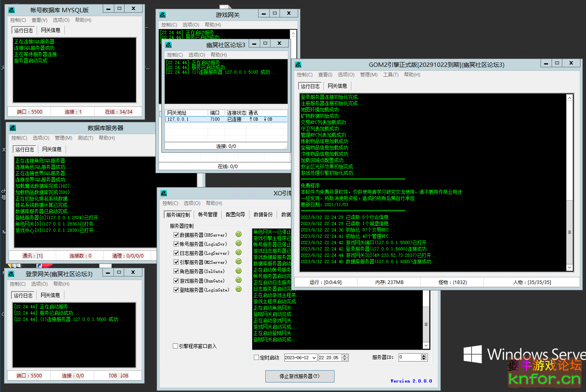The width and height of the screenshot is (586, 392).
Task: Open 网关信息 tab in GOM2引擎 window
Action: point(337,86)
